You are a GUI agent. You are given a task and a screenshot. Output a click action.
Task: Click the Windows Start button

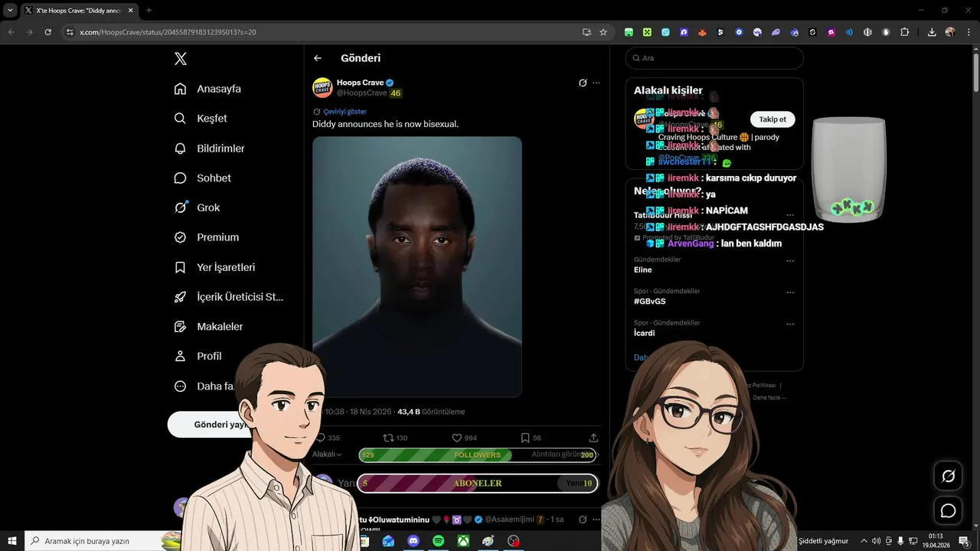click(12, 541)
